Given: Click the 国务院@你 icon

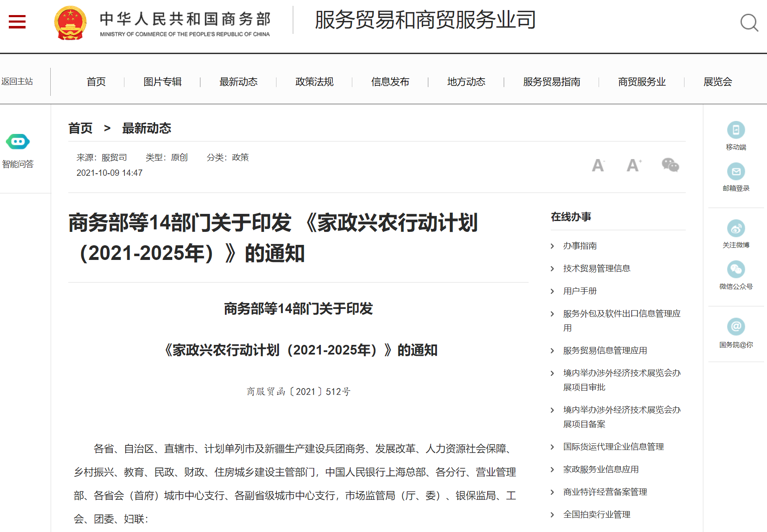Looking at the screenshot, I should tap(736, 326).
